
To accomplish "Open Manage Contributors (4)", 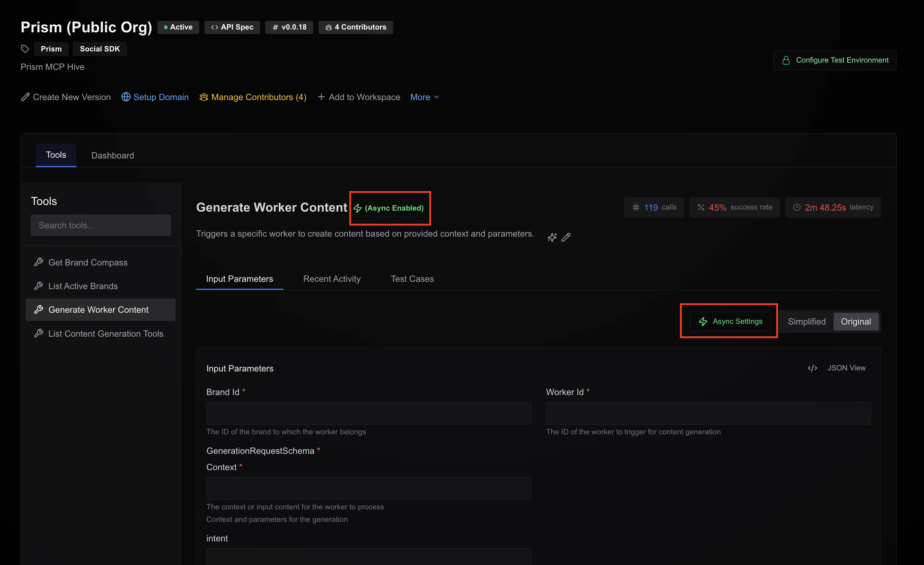I will click(253, 97).
